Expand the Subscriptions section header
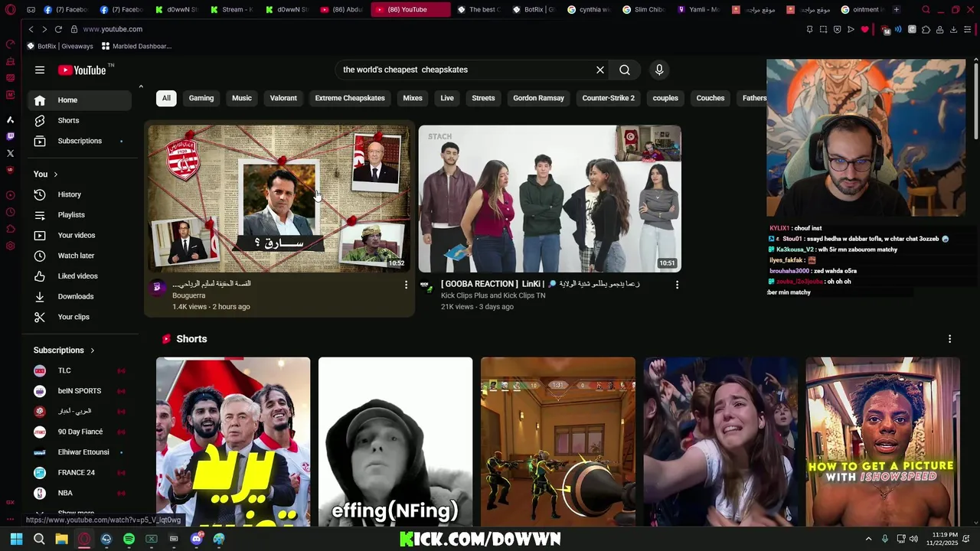The width and height of the screenshot is (980, 551). pyautogui.click(x=64, y=350)
